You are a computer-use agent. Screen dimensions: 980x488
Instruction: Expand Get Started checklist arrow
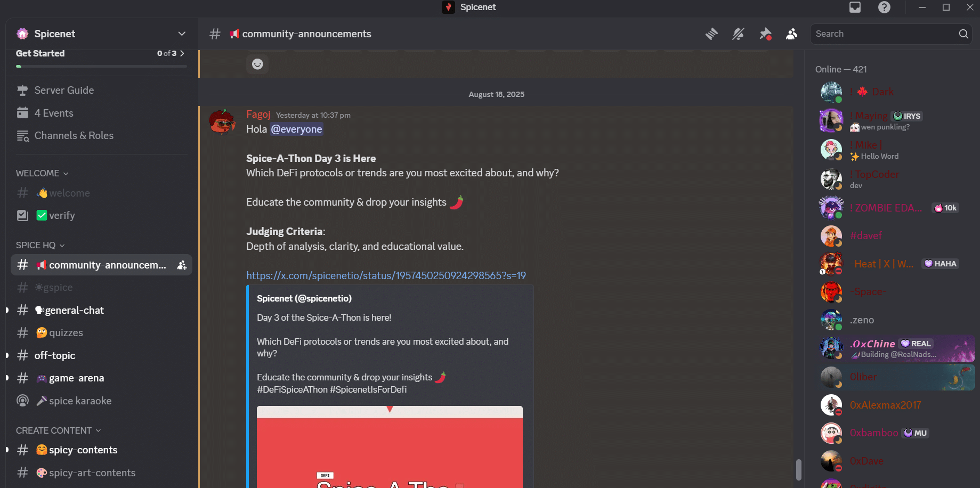(182, 53)
